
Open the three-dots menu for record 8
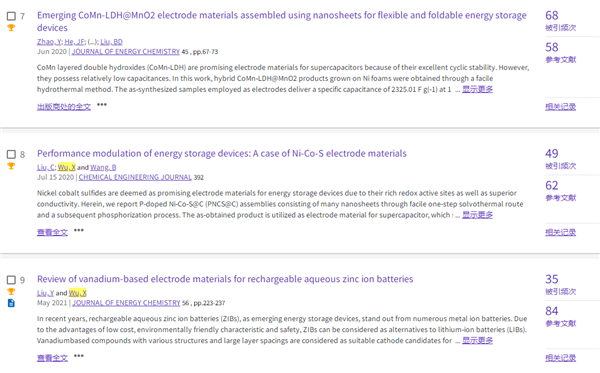point(79,230)
